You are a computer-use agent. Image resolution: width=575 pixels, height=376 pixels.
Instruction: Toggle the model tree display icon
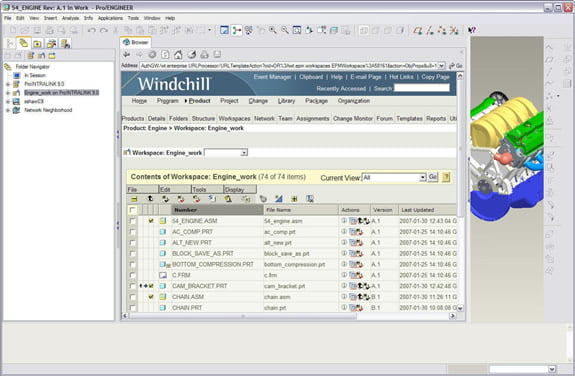[x=237, y=30]
